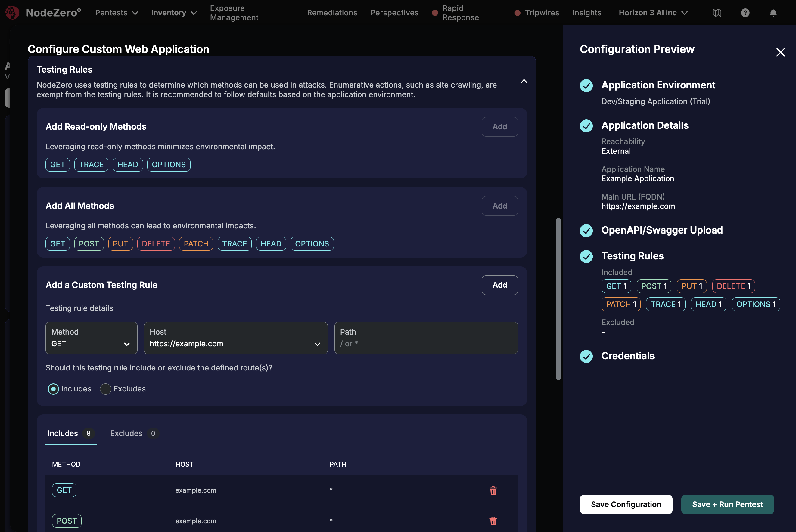The image size is (796, 532).
Task: Click the DELETE tag under Add All Methods
Action: pos(156,244)
